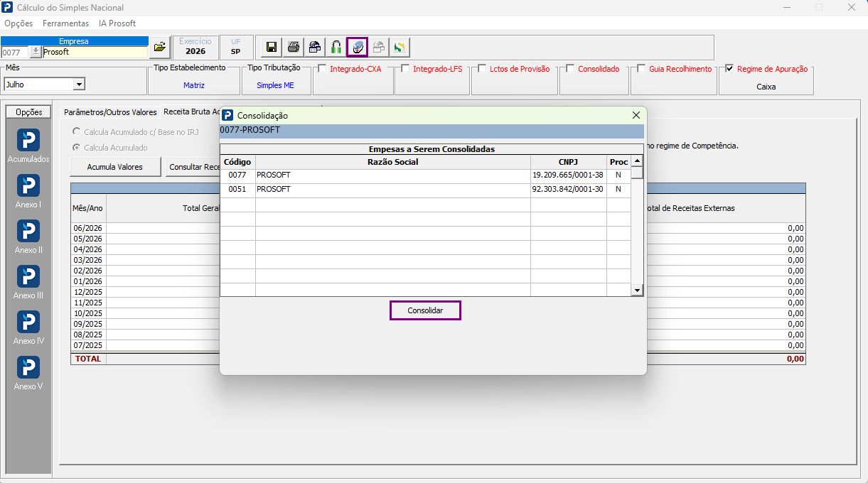Uncheck the Regime de Apuração checkbox
868x483 pixels.
[x=729, y=69]
